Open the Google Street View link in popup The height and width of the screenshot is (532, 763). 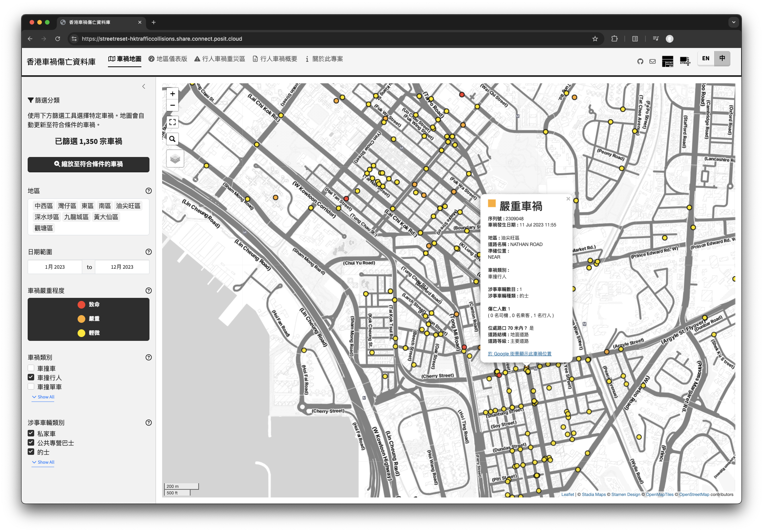(x=519, y=354)
